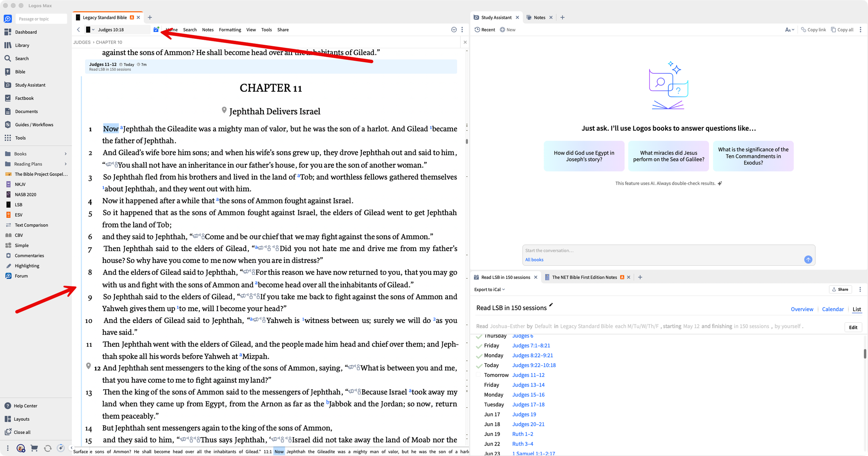Expand the Reading Plans folder
Screen dimensions: 868x456
point(66,164)
